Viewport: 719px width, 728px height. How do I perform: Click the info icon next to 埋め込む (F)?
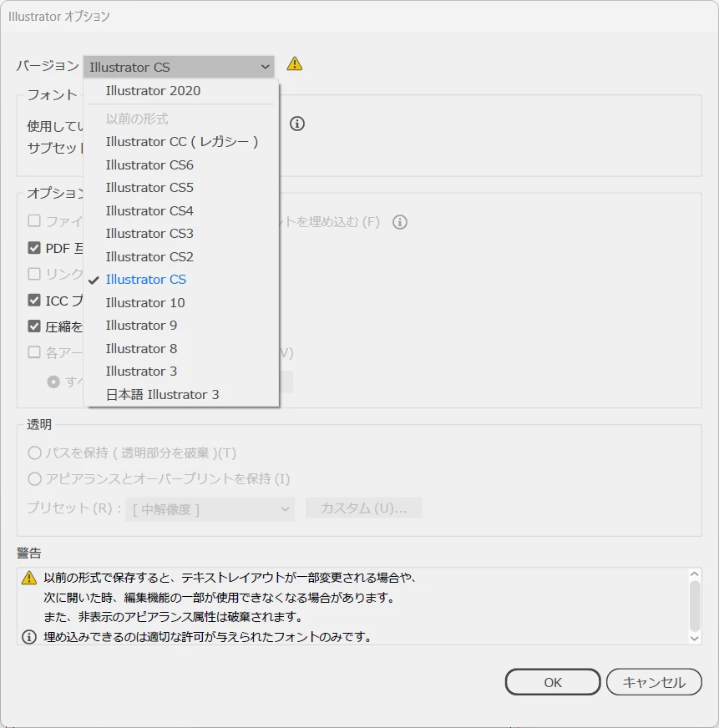pyautogui.click(x=400, y=222)
